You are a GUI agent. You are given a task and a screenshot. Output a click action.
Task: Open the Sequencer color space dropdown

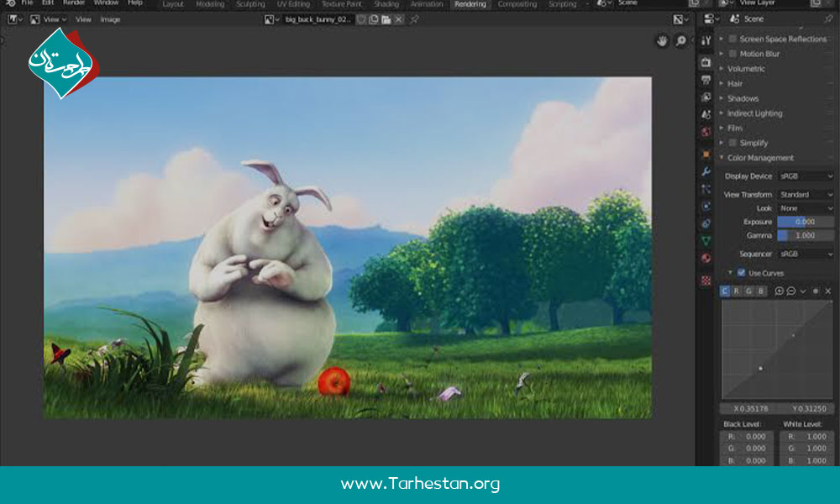point(806,254)
